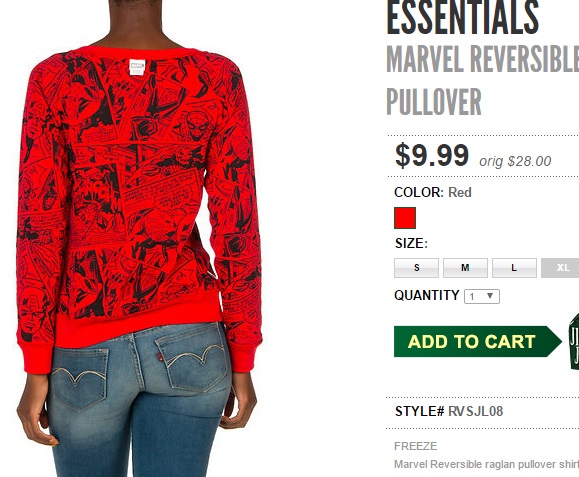Click the white Marvel neck tag on pullover
The height and width of the screenshot is (477, 579).
137,67
